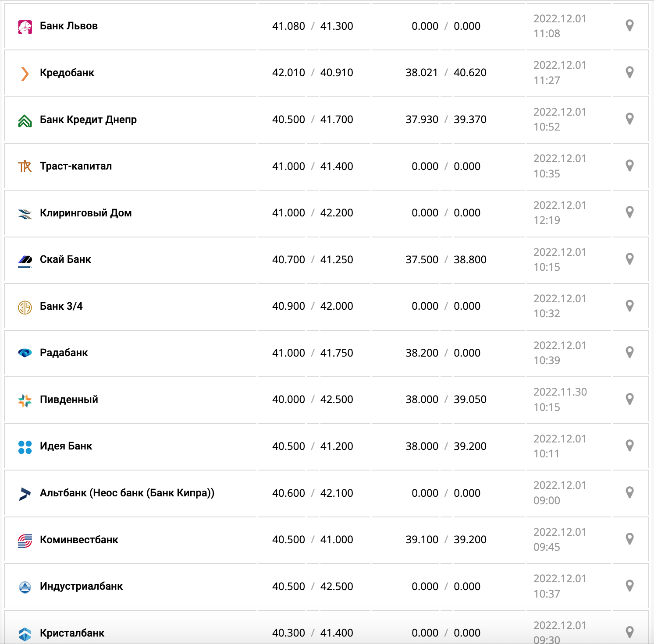Screen dimensions: 654x644
Task: Click the Пивденный colorful logo icon
Action: [x=25, y=400]
